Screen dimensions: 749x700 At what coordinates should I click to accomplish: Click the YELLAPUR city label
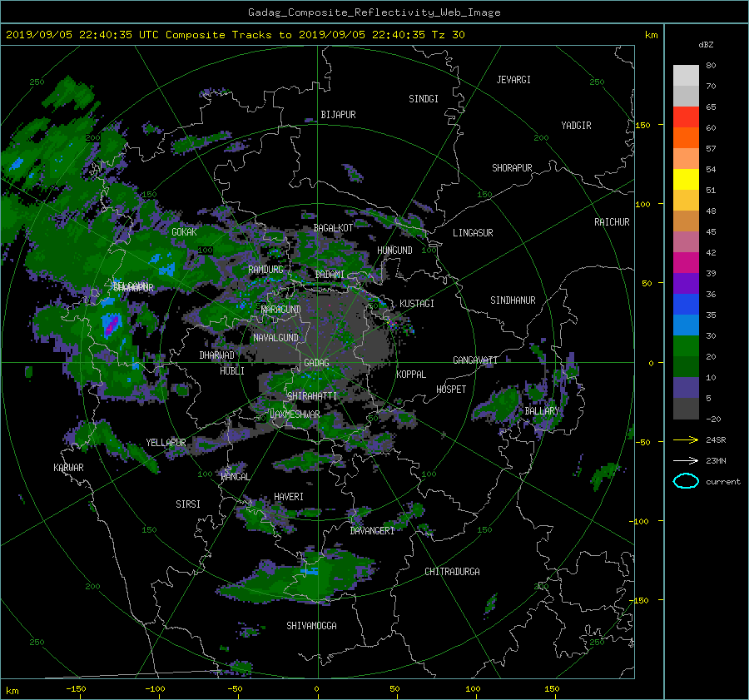click(x=166, y=443)
